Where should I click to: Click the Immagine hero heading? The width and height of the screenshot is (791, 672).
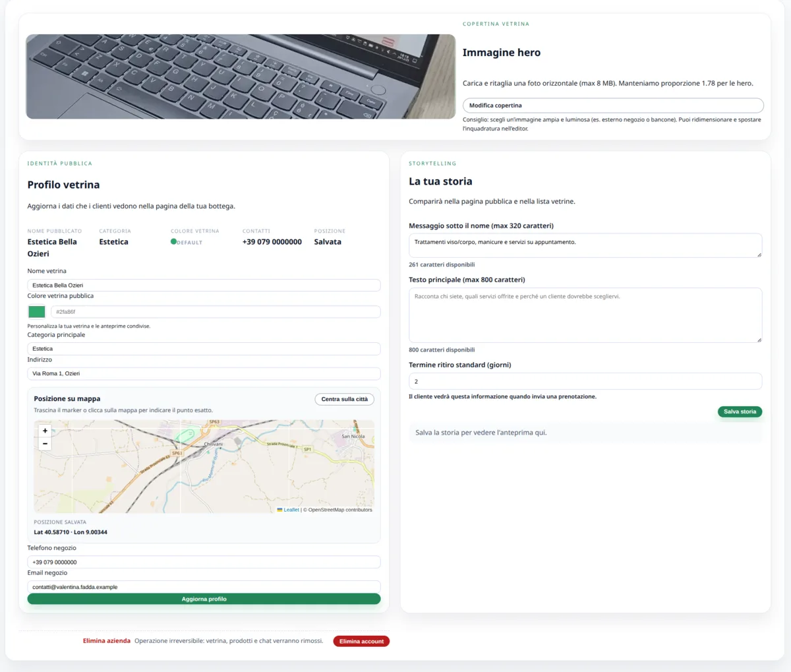pyautogui.click(x=502, y=53)
